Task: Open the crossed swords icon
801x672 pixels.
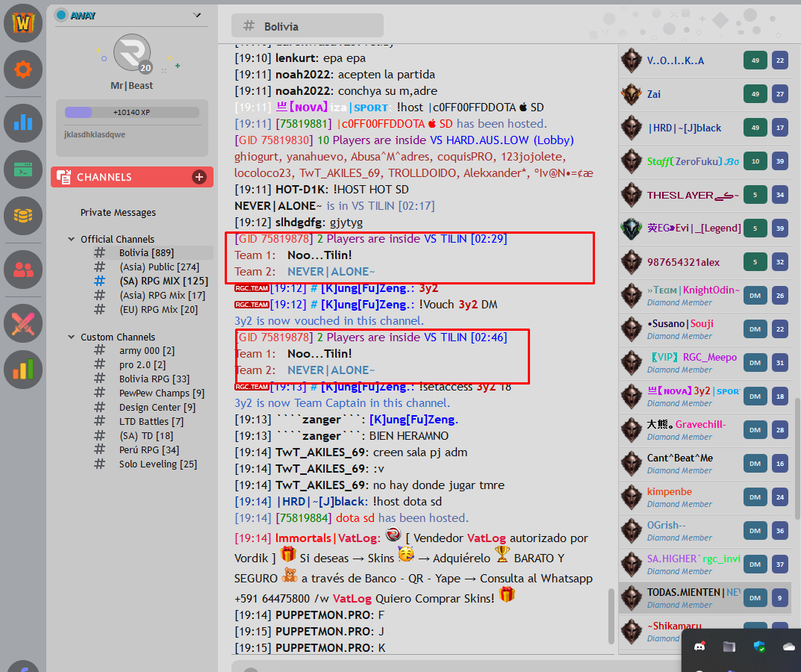Action: [x=23, y=323]
